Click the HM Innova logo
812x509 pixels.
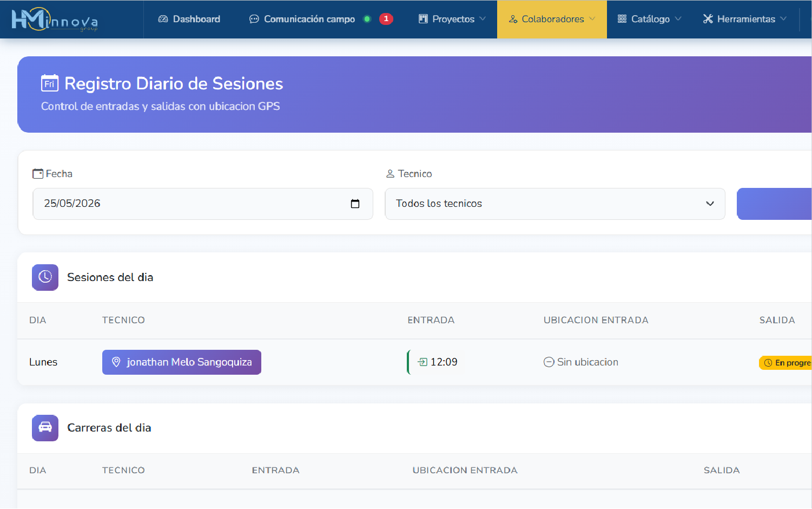click(55, 19)
